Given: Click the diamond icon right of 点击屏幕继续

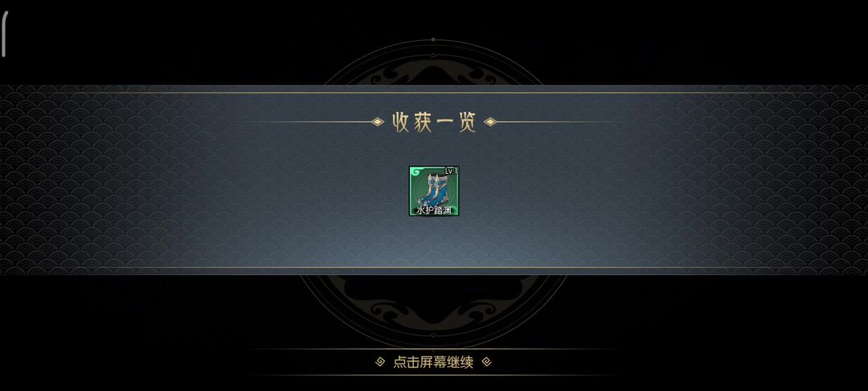Looking at the screenshot, I should pyautogui.click(x=486, y=362).
